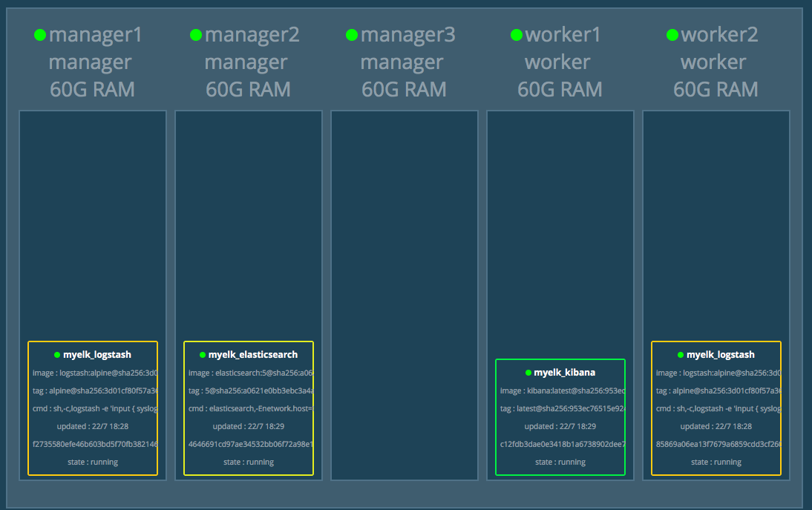Click the green dot next to myelk_kibana
Image resolution: width=812 pixels, height=510 pixels.
[528, 373]
